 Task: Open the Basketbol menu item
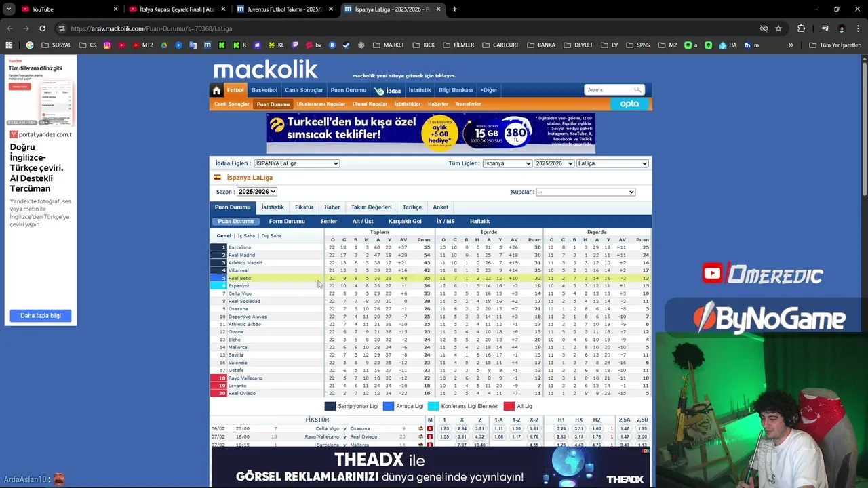[x=264, y=90]
